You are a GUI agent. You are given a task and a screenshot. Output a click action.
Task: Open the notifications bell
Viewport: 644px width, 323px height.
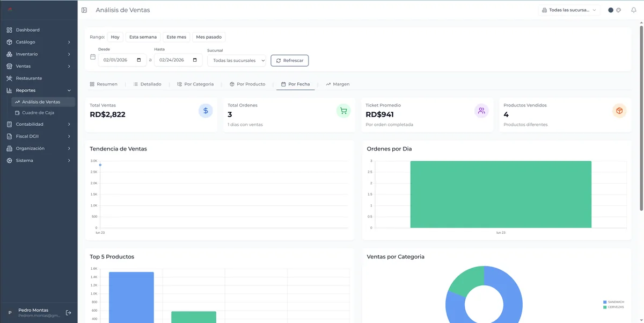coord(634,10)
